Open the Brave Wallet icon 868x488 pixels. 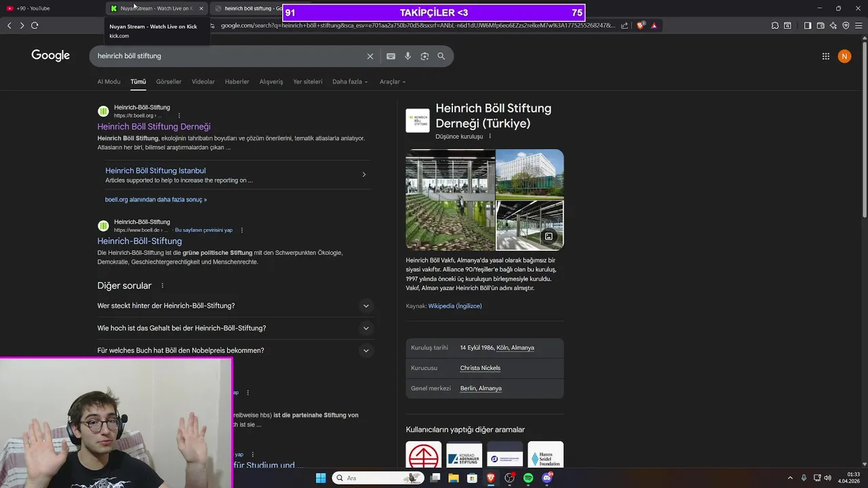click(821, 26)
